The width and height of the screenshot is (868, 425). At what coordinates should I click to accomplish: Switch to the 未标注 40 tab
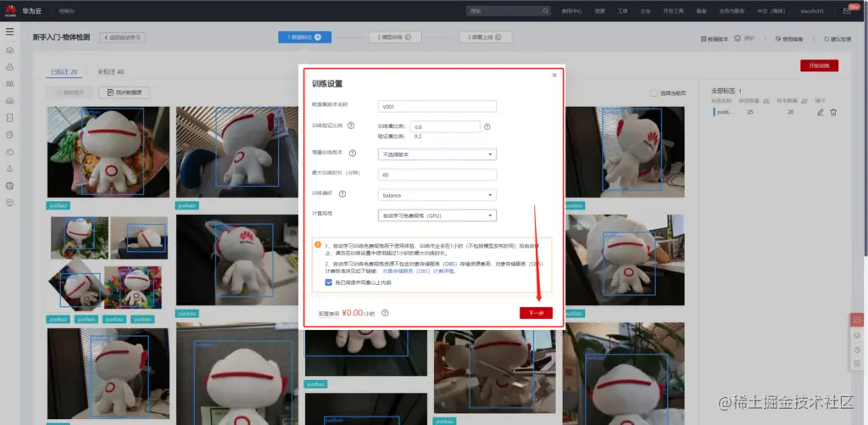point(111,72)
